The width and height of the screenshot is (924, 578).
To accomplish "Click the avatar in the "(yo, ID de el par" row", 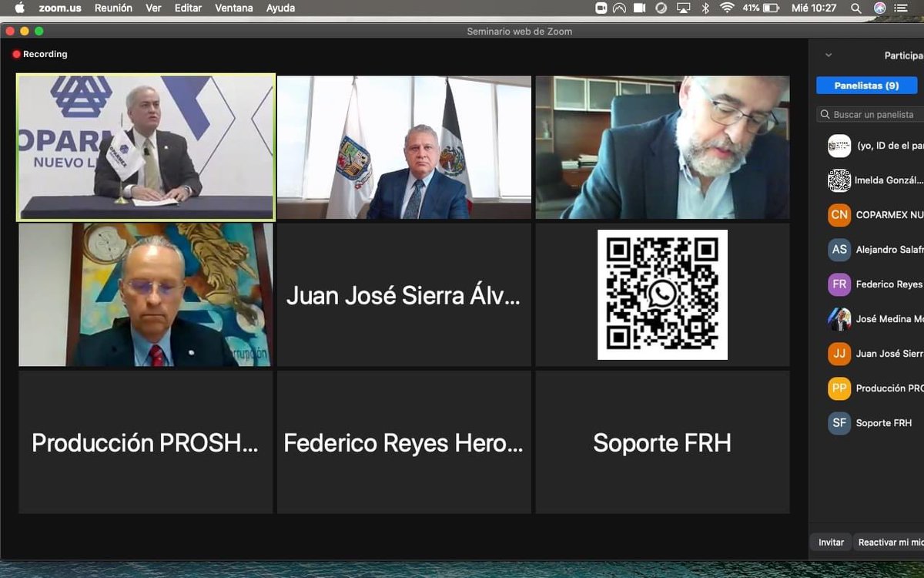I will [x=839, y=146].
